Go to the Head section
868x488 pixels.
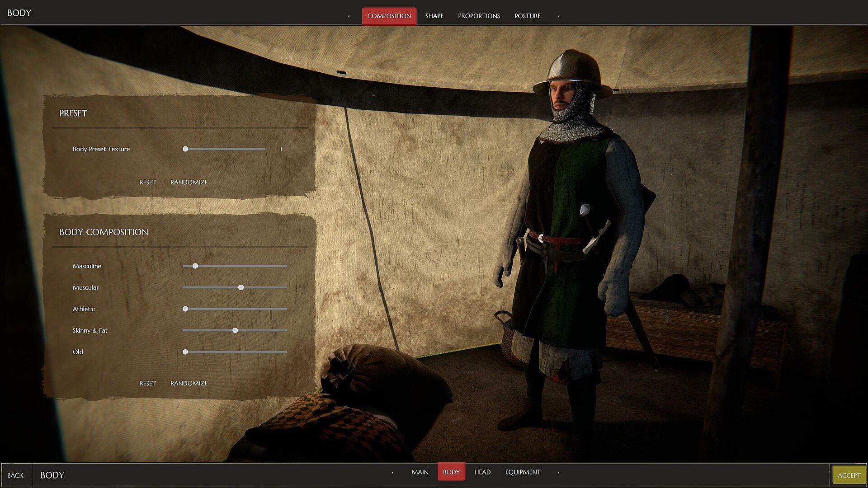tap(482, 472)
